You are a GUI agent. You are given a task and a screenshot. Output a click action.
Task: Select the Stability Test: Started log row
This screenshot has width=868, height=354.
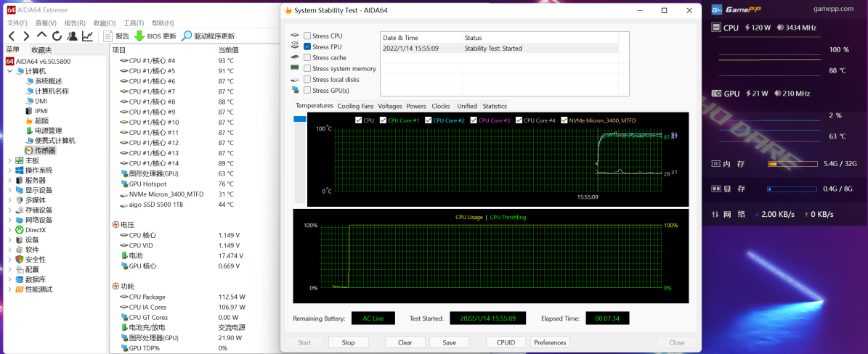point(494,49)
